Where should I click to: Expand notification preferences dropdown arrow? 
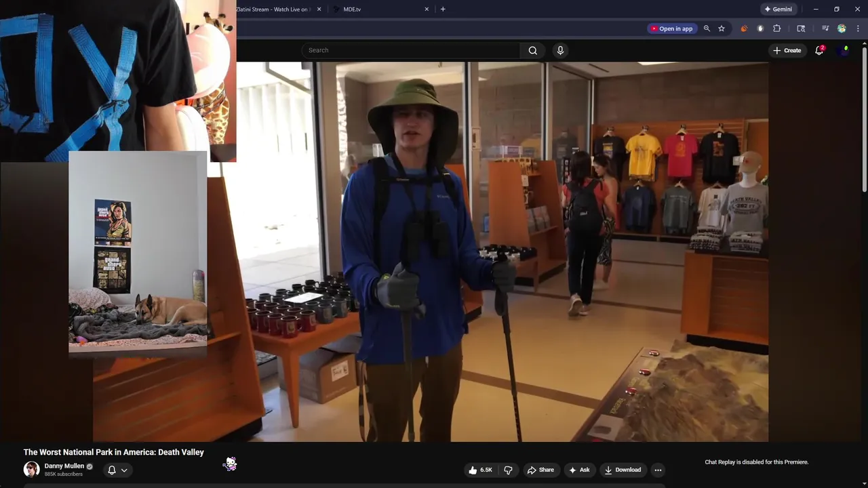(x=124, y=470)
